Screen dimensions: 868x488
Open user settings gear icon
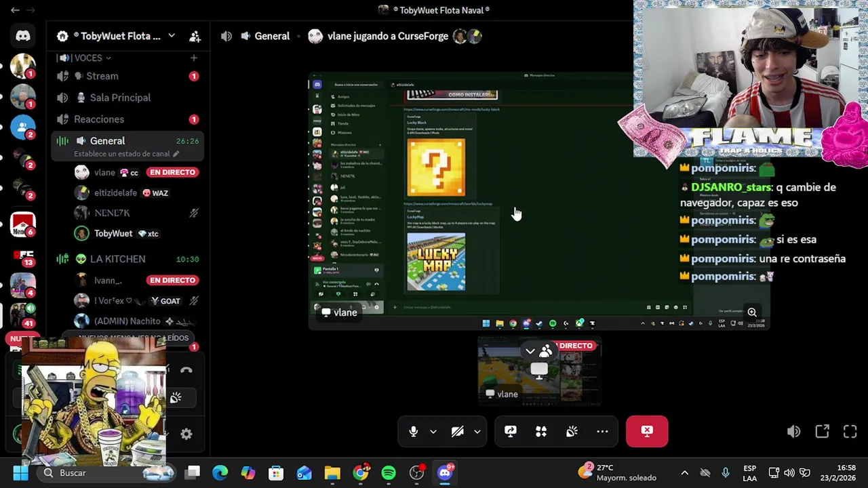point(186,434)
